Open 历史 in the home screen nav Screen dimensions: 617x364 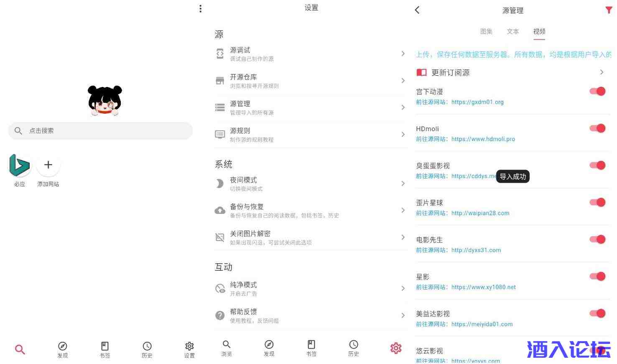[x=147, y=349]
